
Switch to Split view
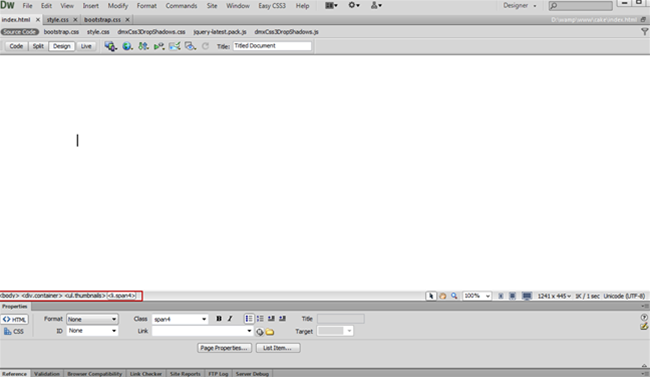click(38, 46)
